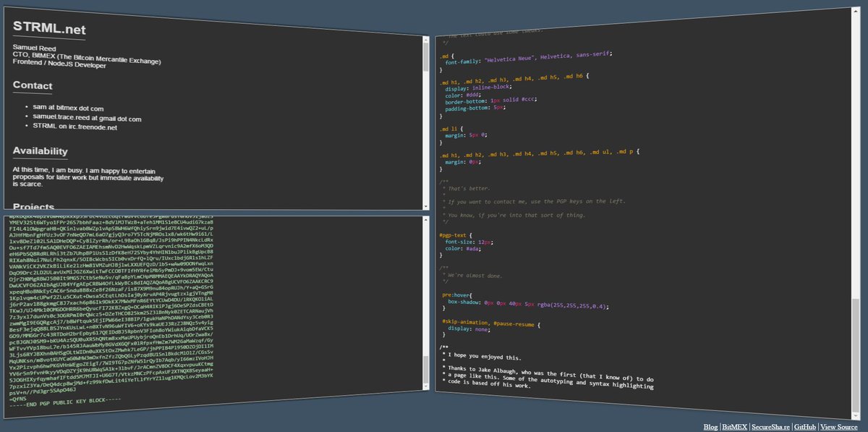Screen dimensions: 868x432
Task: Open the GitHub footer link
Action: [x=806, y=427]
